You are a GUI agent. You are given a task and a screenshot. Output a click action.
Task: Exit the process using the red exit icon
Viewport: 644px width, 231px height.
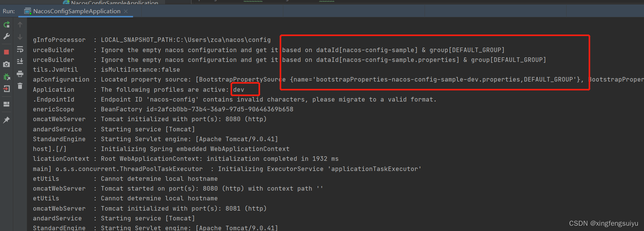tap(6, 89)
